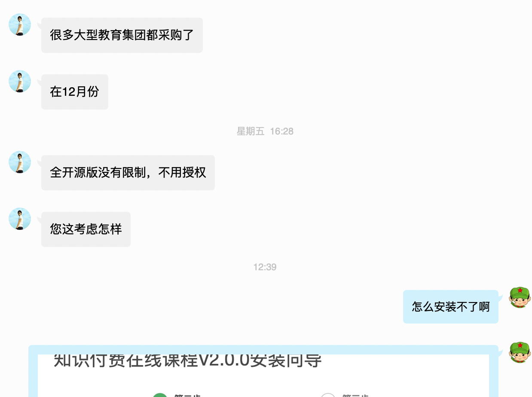Viewport: 532px width, 397px height.
Task: Click the first step label in wizard image
Action: (x=187, y=395)
